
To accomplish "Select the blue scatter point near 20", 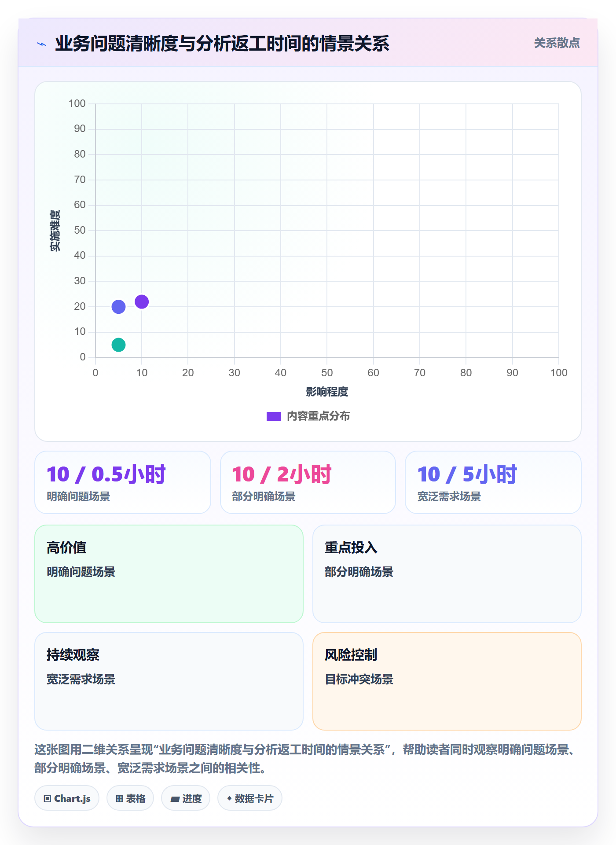I will [118, 307].
